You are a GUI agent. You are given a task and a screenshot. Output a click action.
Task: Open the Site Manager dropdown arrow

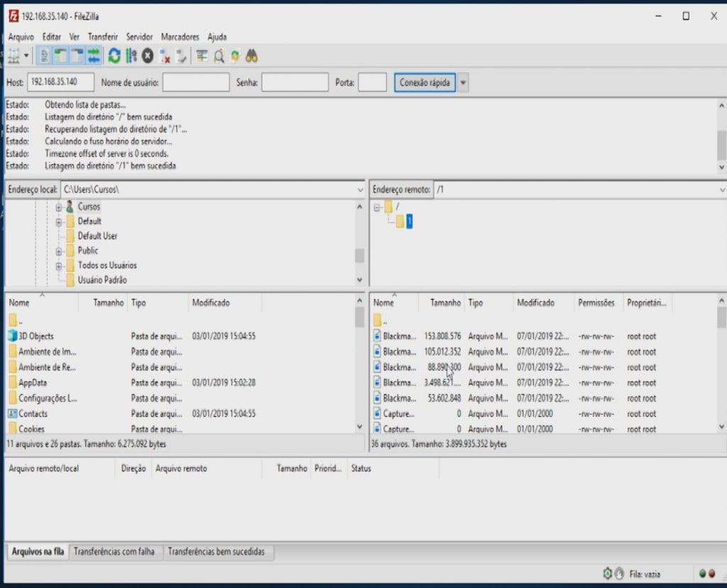point(26,56)
